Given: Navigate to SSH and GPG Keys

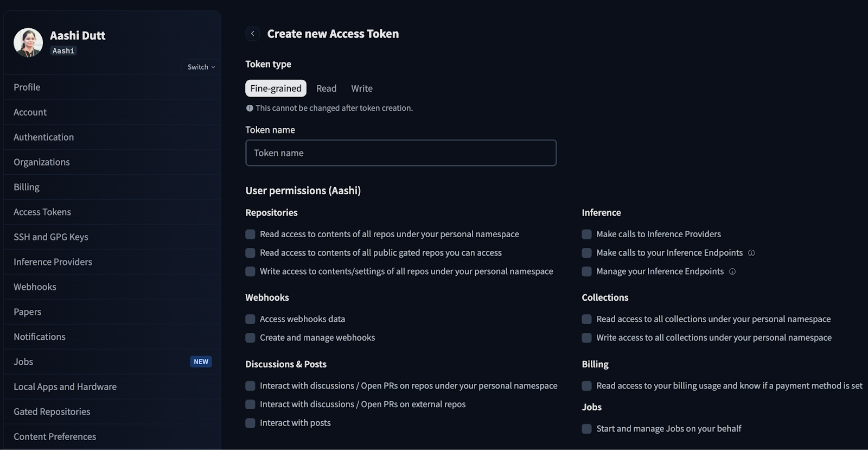Looking at the screenshot, I should tap(49, 237).
